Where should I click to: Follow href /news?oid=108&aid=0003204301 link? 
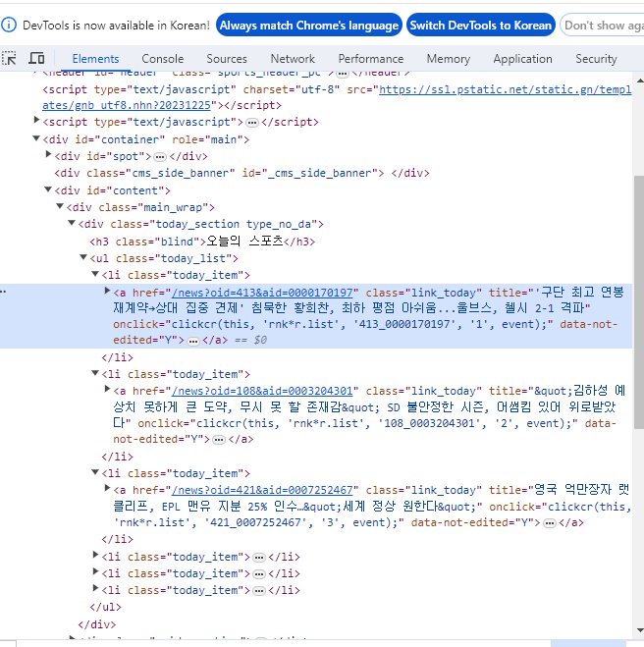(x=262, y=391)
